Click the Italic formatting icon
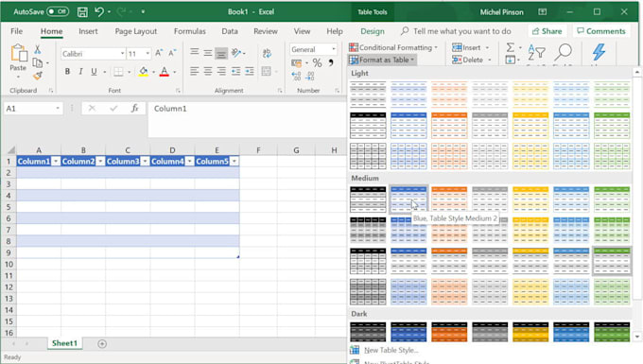 [x=80, y=71]
